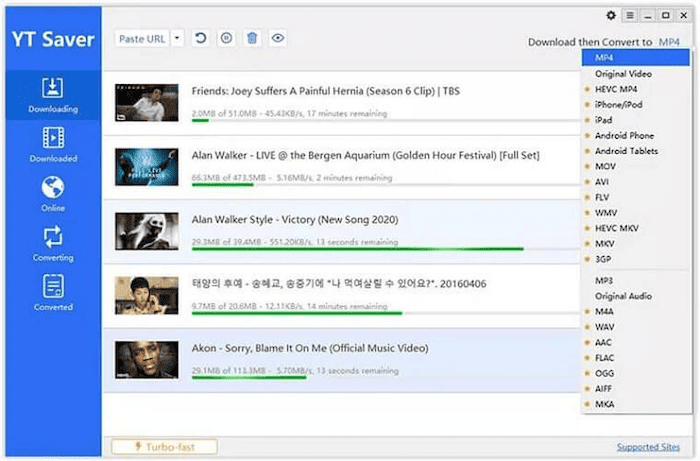
Task: Click the YT Saver logo text
Action: coord(53,39)
